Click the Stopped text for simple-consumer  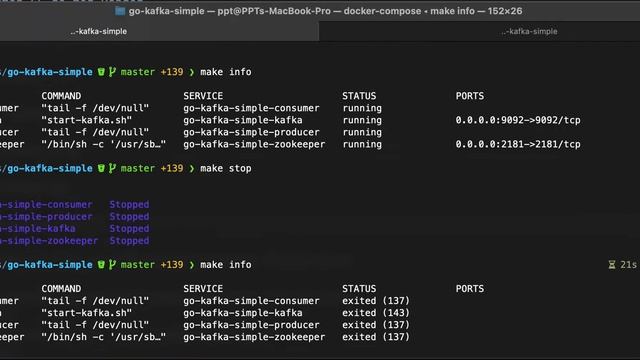pyautogui.click(x=129, y=204)
